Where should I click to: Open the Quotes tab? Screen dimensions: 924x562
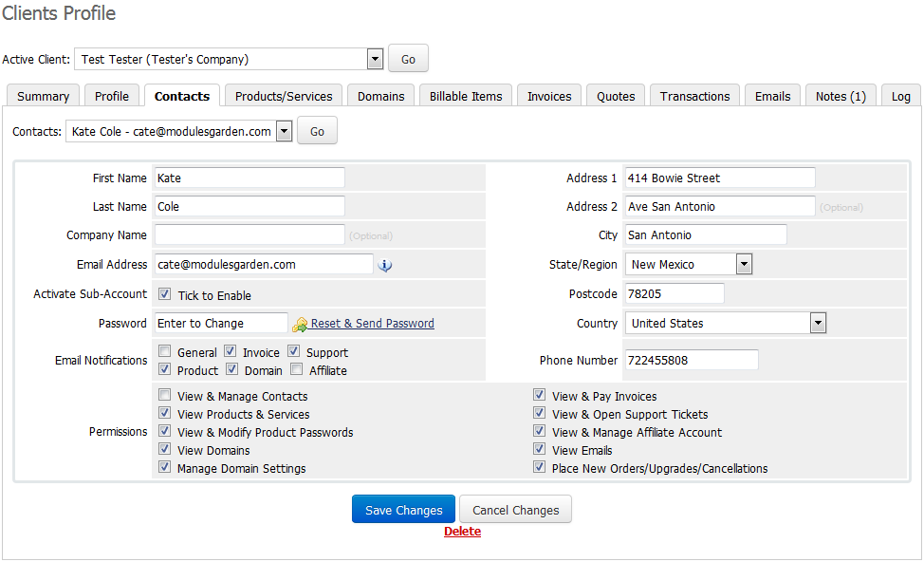(616, 96)
